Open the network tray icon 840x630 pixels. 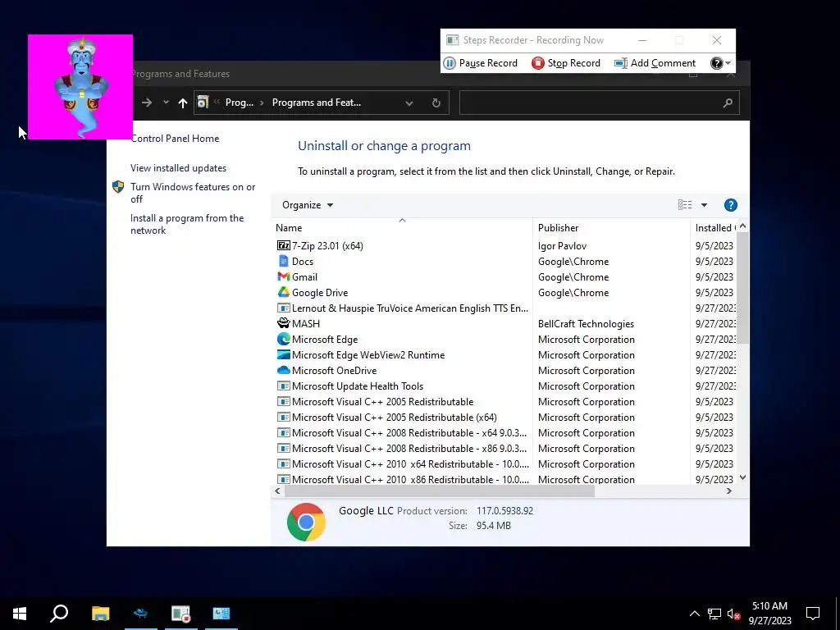714,614
